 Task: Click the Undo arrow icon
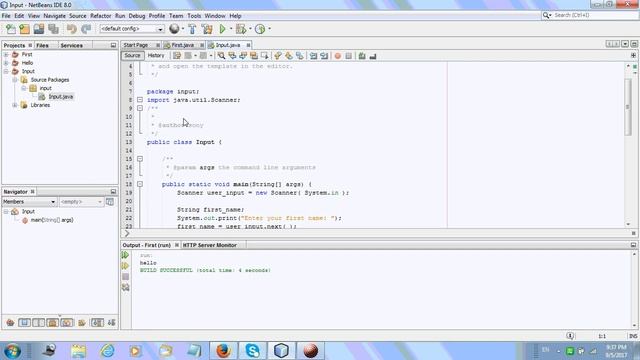coord(71,29)
